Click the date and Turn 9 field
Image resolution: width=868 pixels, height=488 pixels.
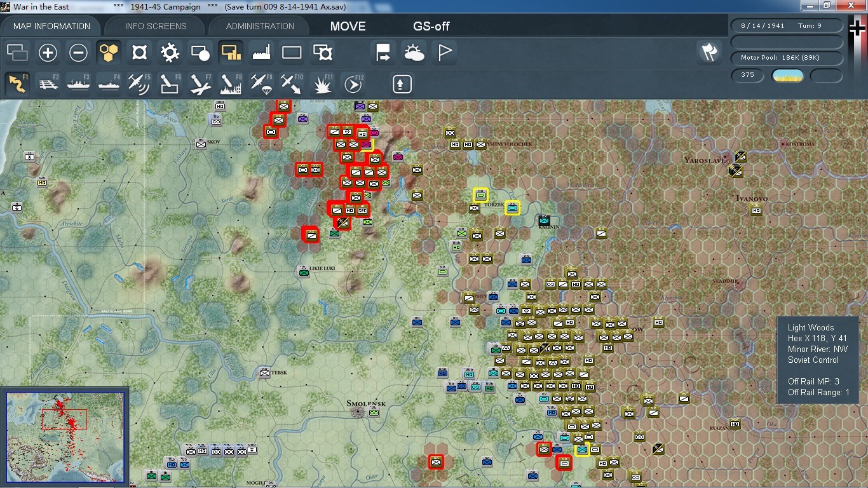787,26
